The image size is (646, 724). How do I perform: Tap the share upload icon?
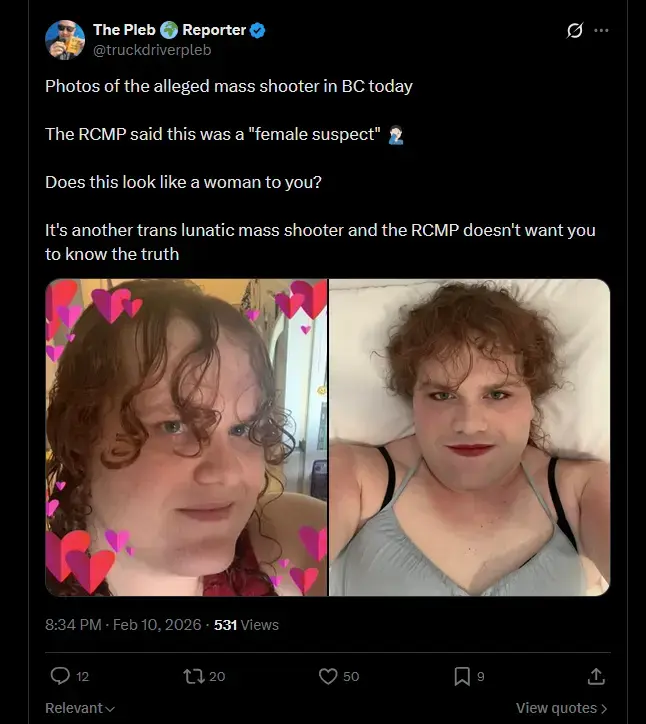[x=596, y=676]
